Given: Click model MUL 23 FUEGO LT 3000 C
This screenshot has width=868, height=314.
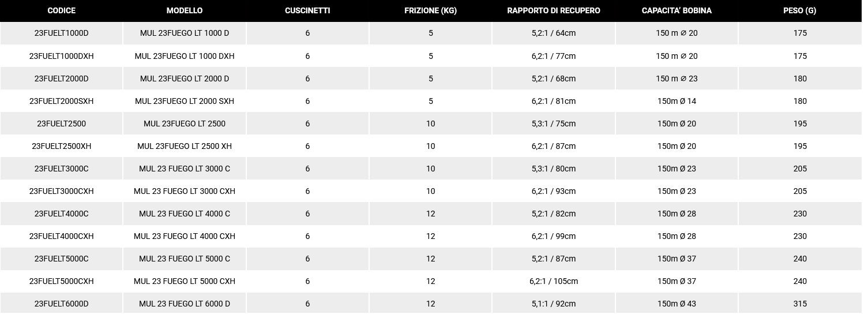Looking at the screenshot, I should (185, 169).
